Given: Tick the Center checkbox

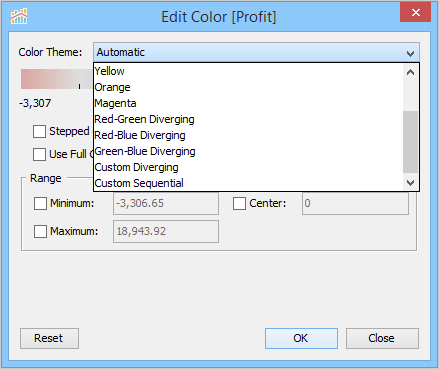Looking at the screenshot, I should [x=239, y=203].
